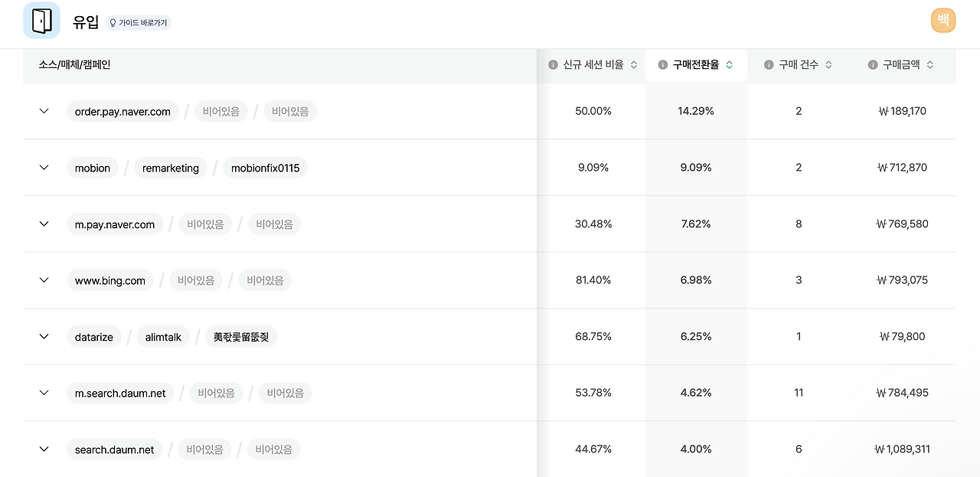Click info icon next to 구매전환율

(663, 65)
